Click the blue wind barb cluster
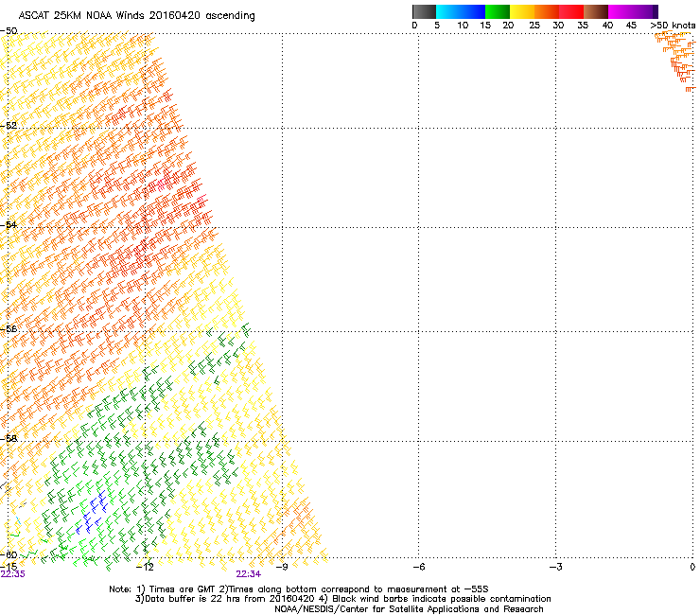700x615 pixels. coord(92,511)
